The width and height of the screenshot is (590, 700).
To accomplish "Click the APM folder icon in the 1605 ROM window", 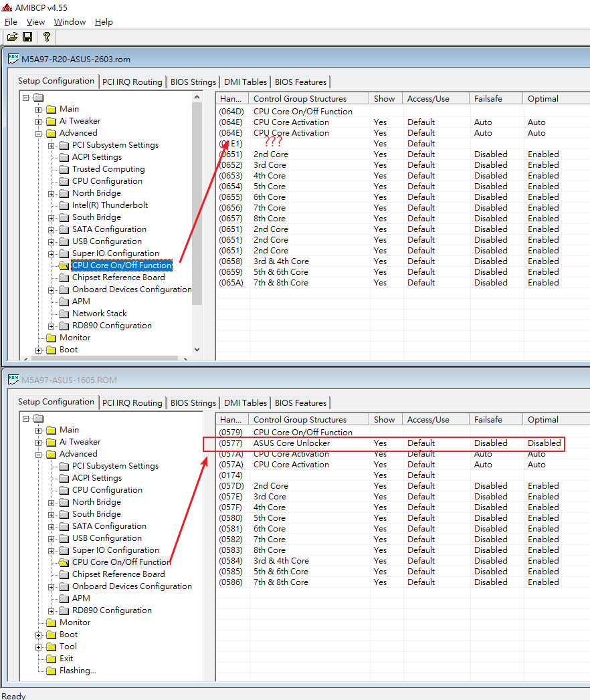I will coord(64,598).
